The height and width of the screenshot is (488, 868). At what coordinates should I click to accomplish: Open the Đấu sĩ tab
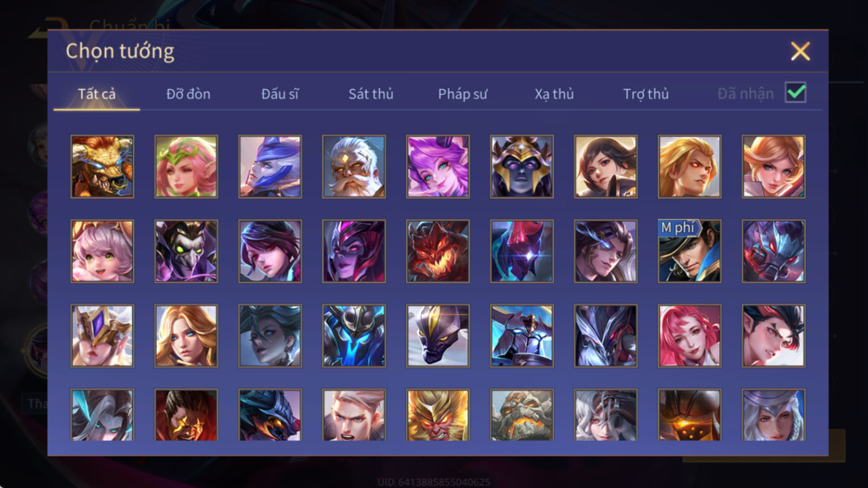coord(280,94)
